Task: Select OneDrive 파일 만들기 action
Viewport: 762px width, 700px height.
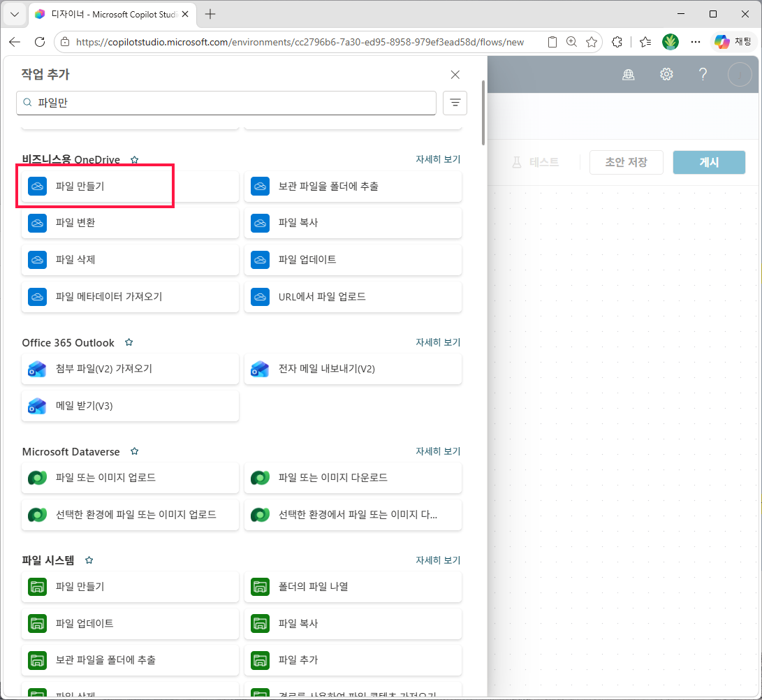Action: pos(130,187)
